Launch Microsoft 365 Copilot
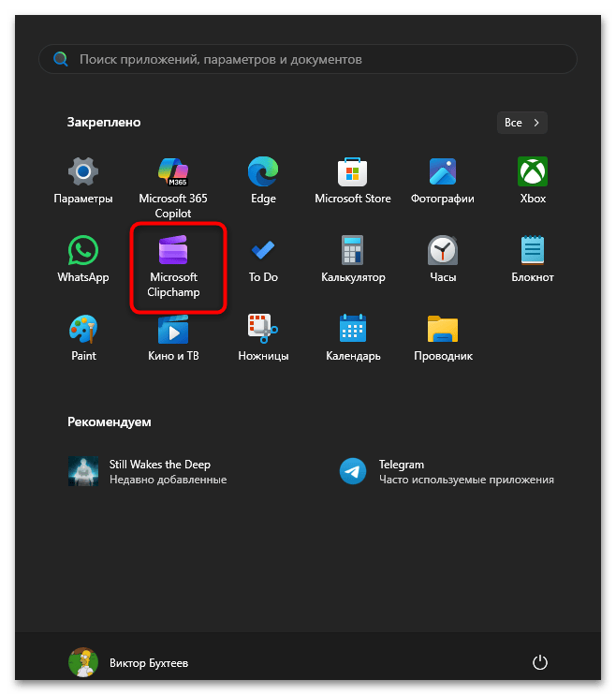616x695 pixels. pyautogui.click(x=173, y=187)
